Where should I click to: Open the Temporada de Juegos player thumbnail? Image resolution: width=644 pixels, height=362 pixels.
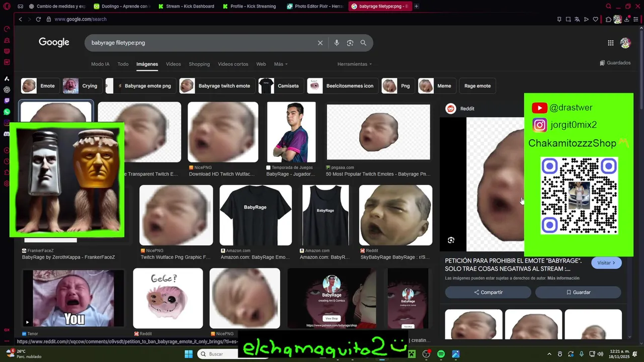pyautogui.click(x=291, y=132)
